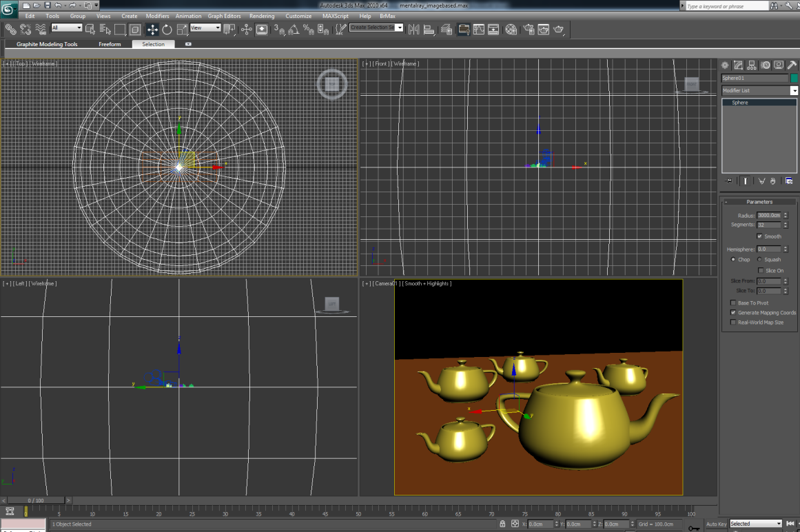This screenshot has width=800, height=532.
Task: Expand the Quick Access Toolbar customize arrow
Action: click(x=96, y=6)
